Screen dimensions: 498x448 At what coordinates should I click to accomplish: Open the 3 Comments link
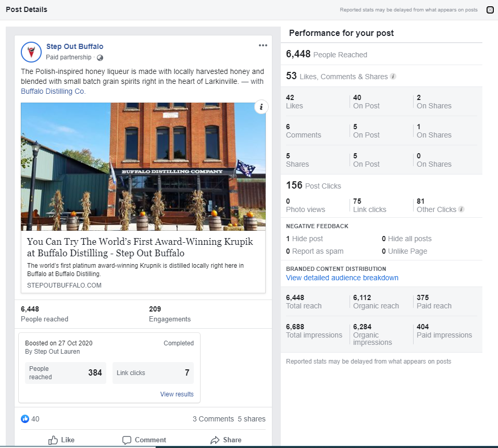tap(213, 419)
